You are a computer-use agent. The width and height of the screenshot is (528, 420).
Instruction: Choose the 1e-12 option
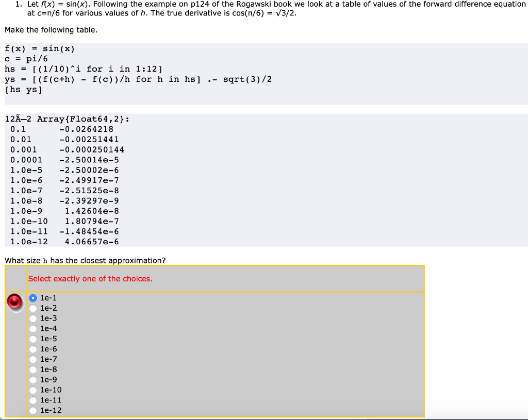tap(32, 410)
